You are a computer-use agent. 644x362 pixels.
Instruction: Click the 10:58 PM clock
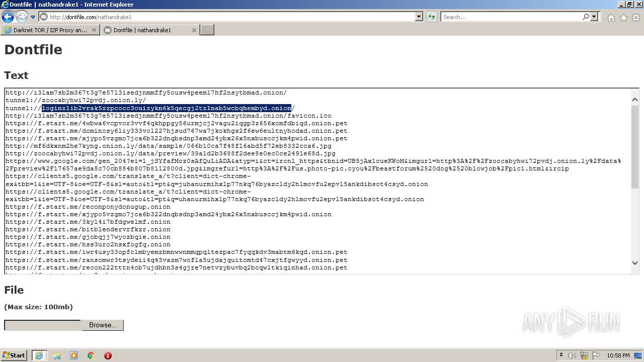tap(618, 355)
